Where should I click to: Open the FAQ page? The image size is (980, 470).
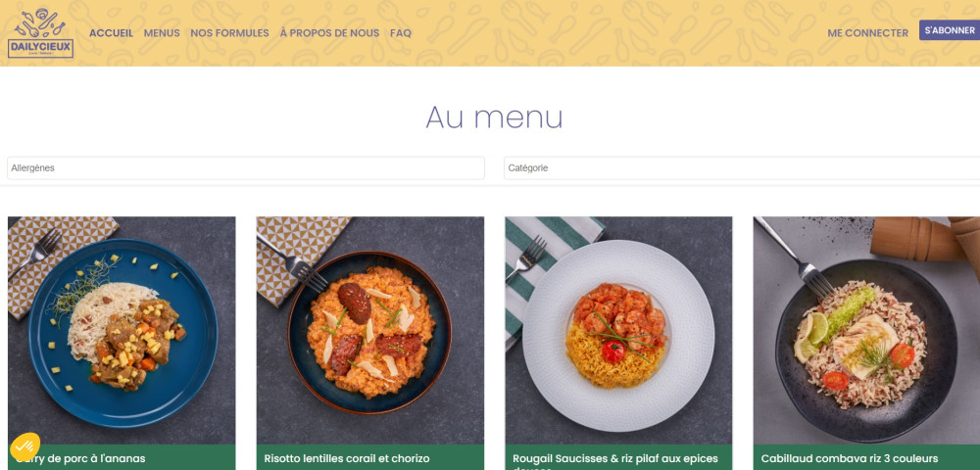[401, 33]
